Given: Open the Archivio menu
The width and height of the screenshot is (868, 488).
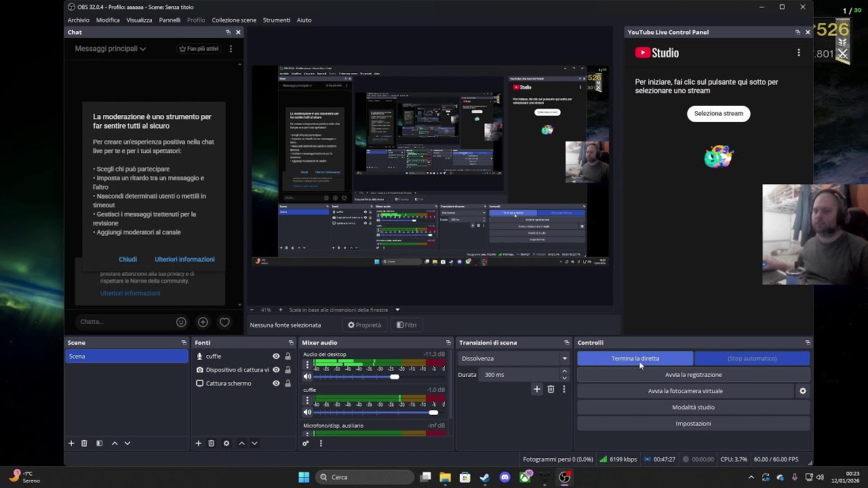Looking at the screenshot, I should tap(79, 20).
